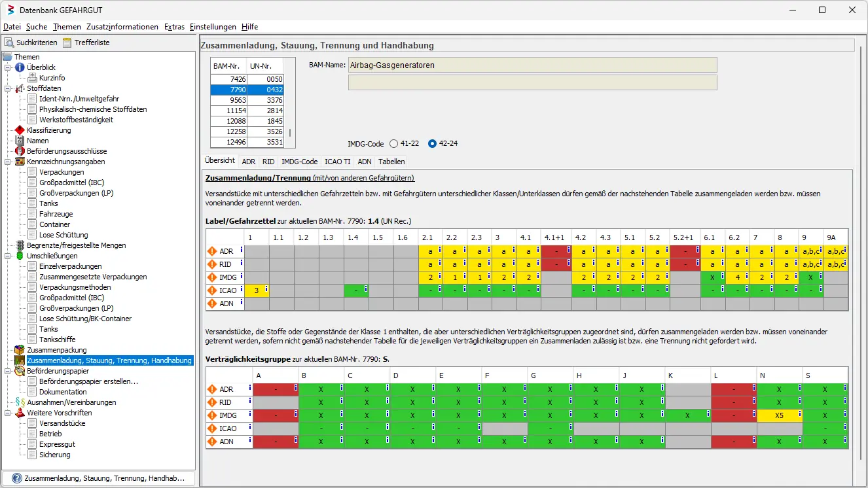Screen dimensions: 868x488
Task: Click the warning icon beside IMDG in the Verträglichkeitsgruppe table
Action: click(x=211, y=415)
